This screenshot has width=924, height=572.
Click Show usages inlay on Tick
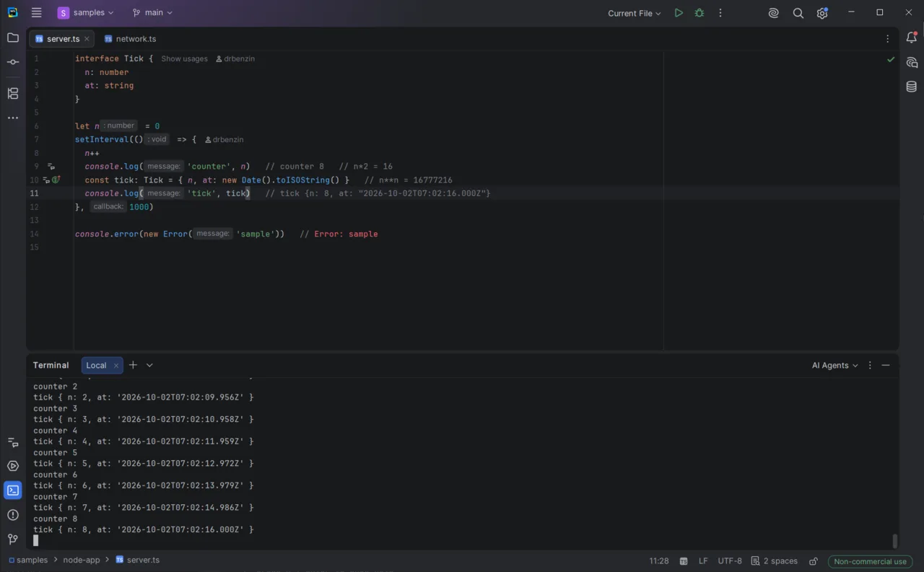184,58
